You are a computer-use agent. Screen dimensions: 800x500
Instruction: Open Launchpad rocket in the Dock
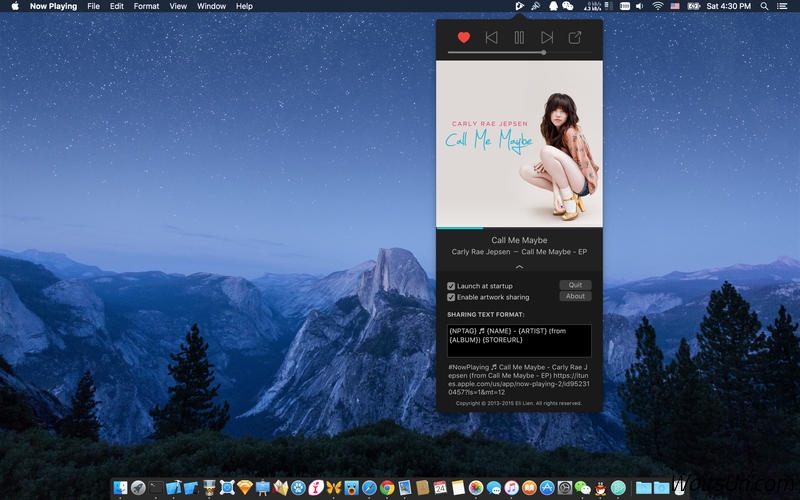point(138,488)
